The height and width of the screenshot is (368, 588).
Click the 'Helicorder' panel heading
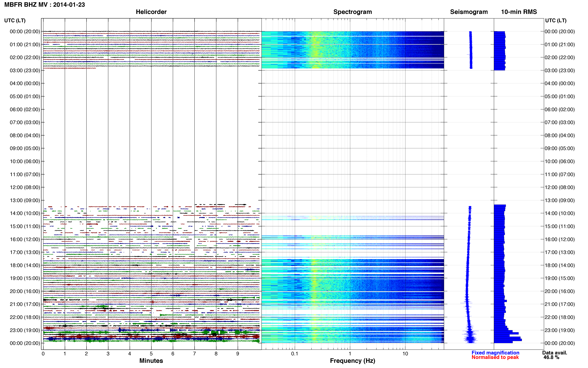click(151, 12)
